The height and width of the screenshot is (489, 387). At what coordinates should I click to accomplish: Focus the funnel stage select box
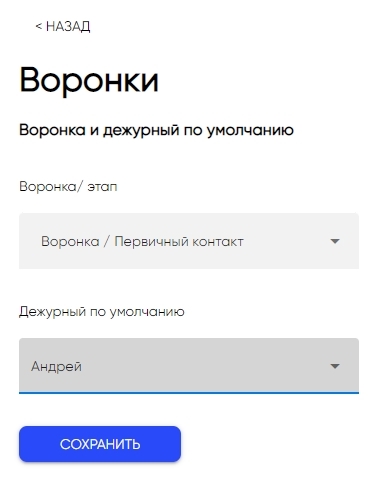[189, 241]
